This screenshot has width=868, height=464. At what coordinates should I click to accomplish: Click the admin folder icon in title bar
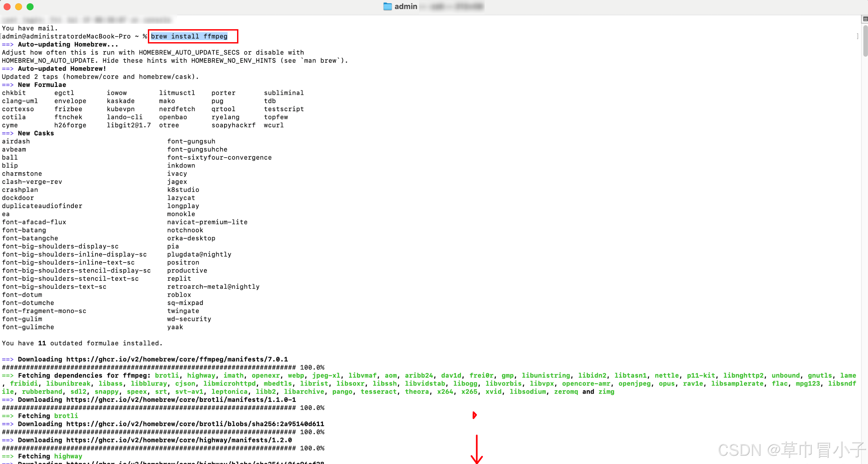[387, 6]
